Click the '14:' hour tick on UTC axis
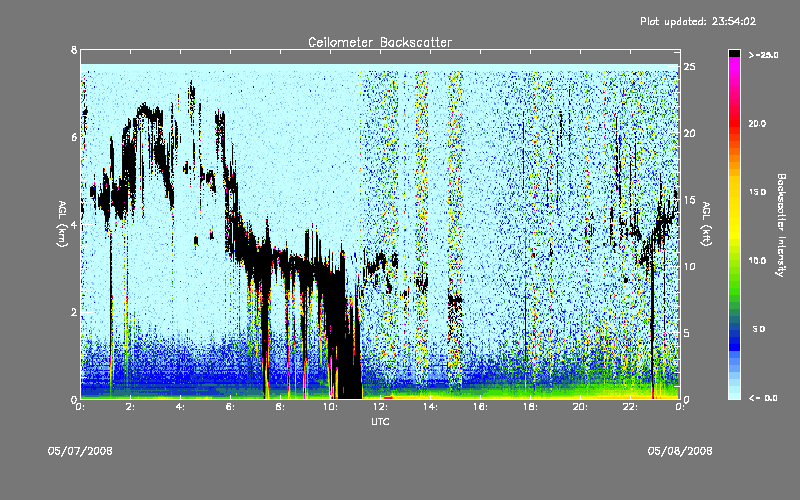800x500 pixels. click(x=430, y=407)
